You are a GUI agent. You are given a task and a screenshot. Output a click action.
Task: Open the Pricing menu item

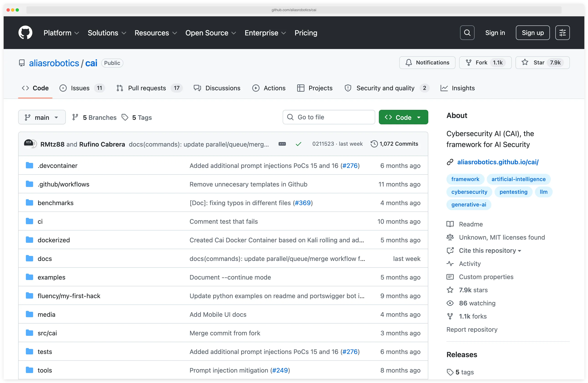tap(306, 33)
